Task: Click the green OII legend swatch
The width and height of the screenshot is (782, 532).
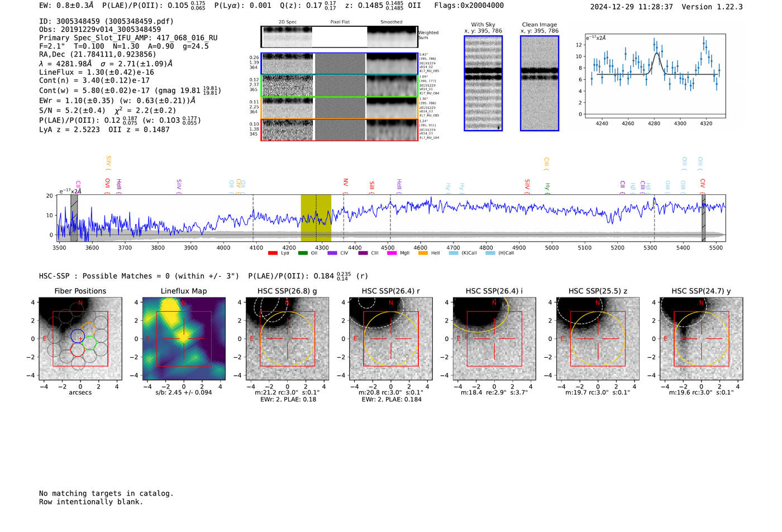Action: point(303,253)
